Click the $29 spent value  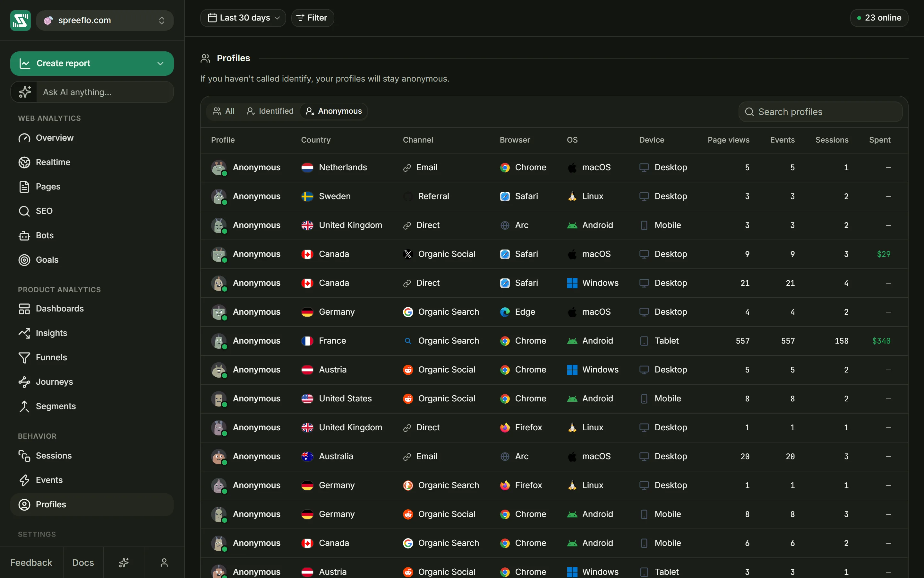884,254
